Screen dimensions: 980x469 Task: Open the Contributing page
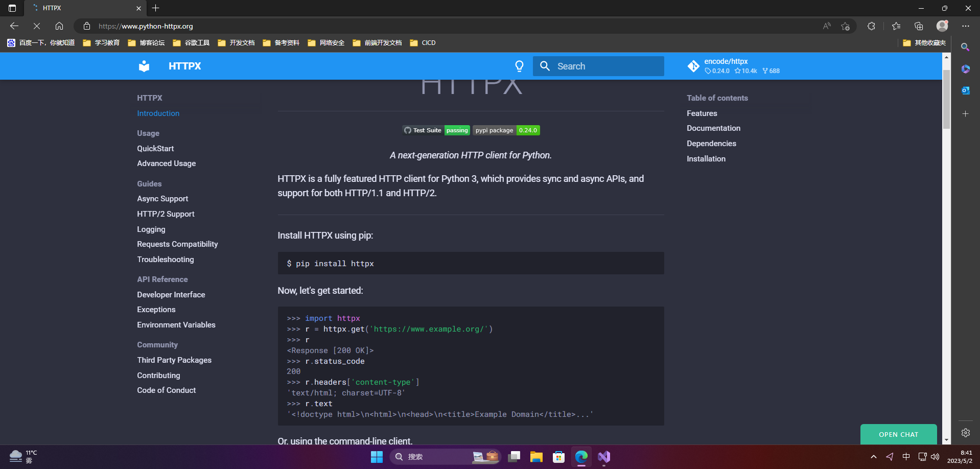(x=158, y=376)
